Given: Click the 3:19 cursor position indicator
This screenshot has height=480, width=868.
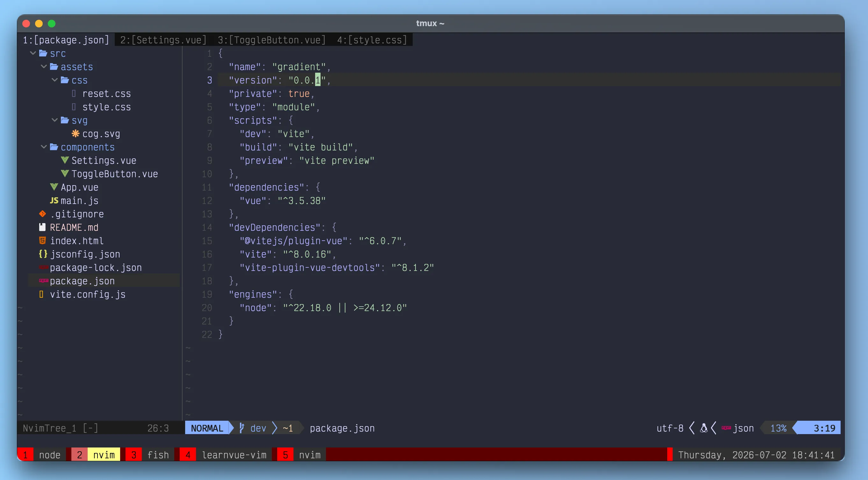Looking at the screenshot, I should tap(824, 428).
